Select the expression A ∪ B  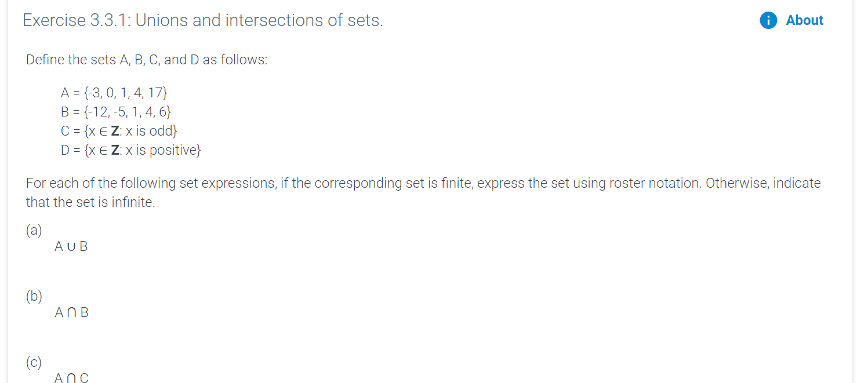71,246
